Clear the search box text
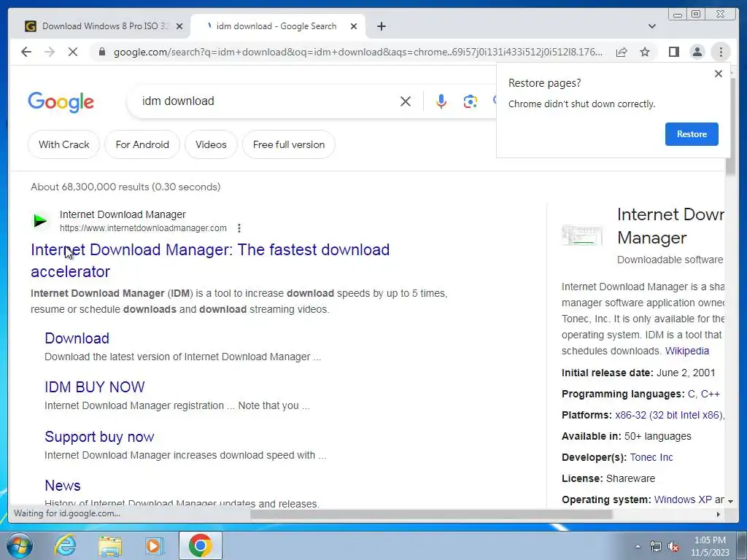This screenshot has height=560, width=747. 406,101
